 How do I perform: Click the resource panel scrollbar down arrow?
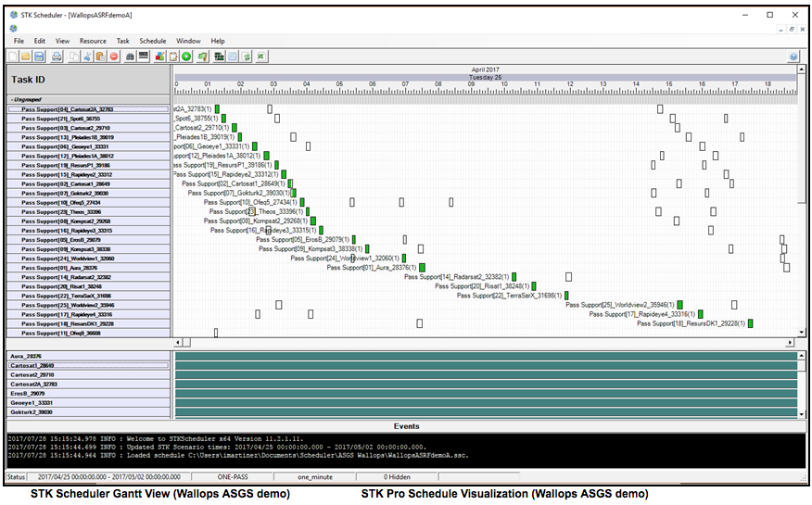801,414
